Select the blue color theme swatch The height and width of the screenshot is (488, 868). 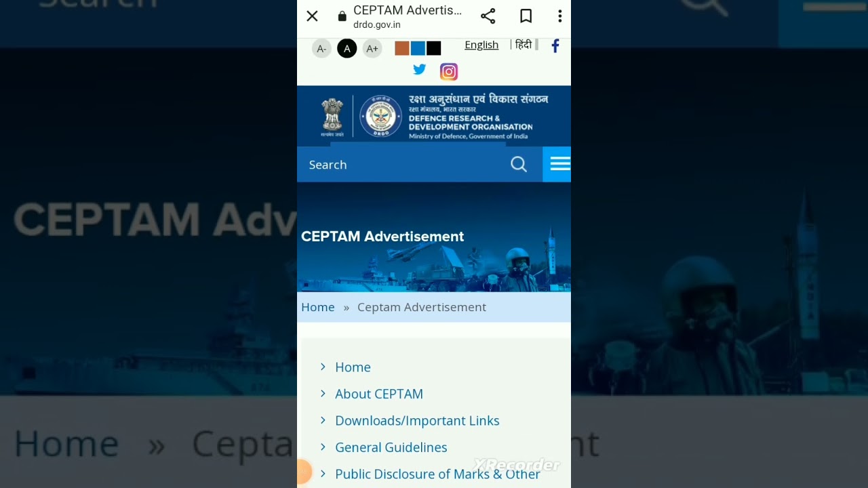[x=418, y=48]
